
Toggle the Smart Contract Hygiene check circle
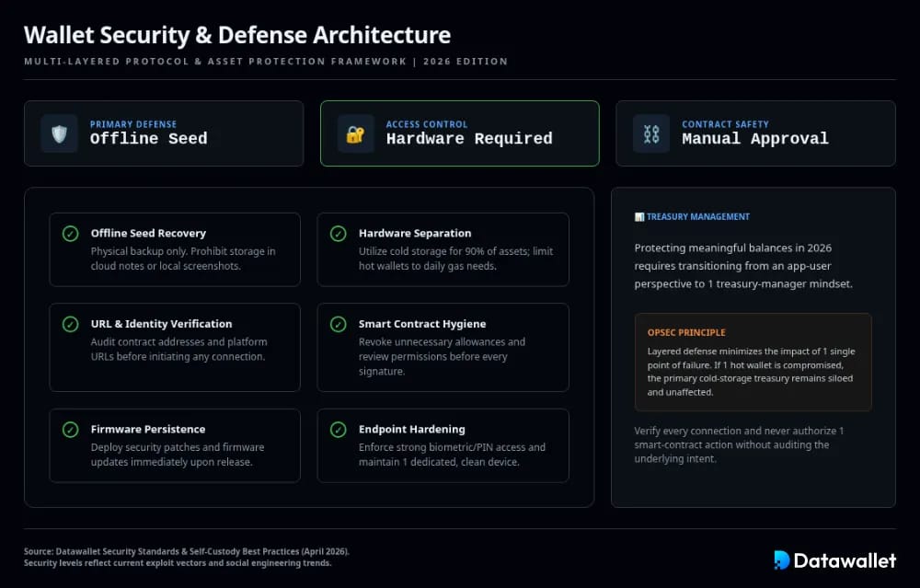click(x=338, y=324)
